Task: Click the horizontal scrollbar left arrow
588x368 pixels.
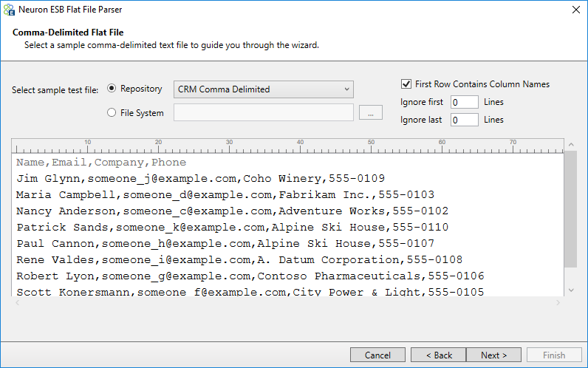Action: click(x=17, y=302)
